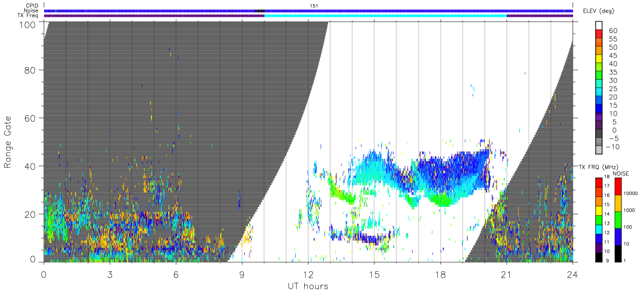Select the Range Gate axis title
Viewport: 644px width, 297px height.
click(8, 142)
